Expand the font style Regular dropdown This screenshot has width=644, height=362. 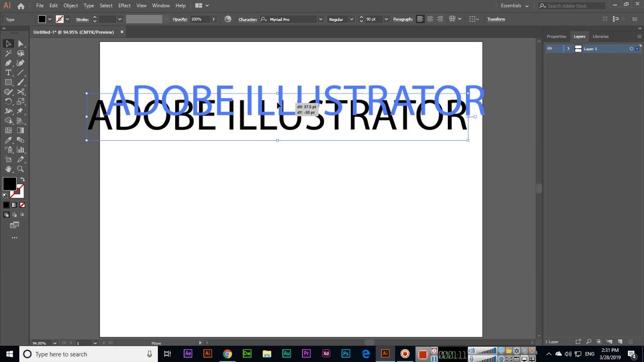(x=352, y=19)
